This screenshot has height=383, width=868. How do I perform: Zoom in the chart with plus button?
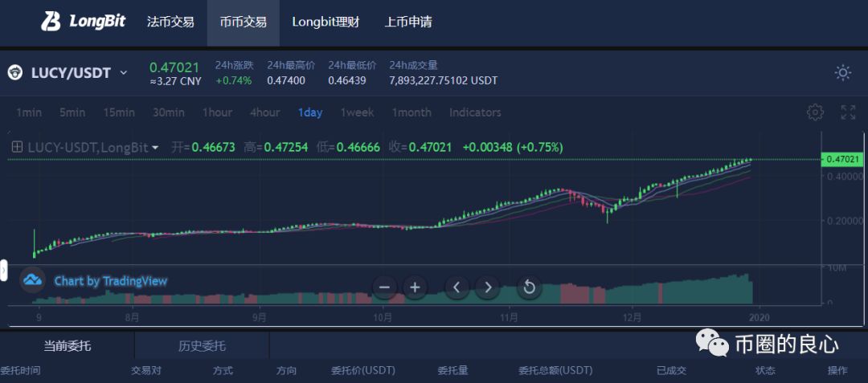point(416,287)
